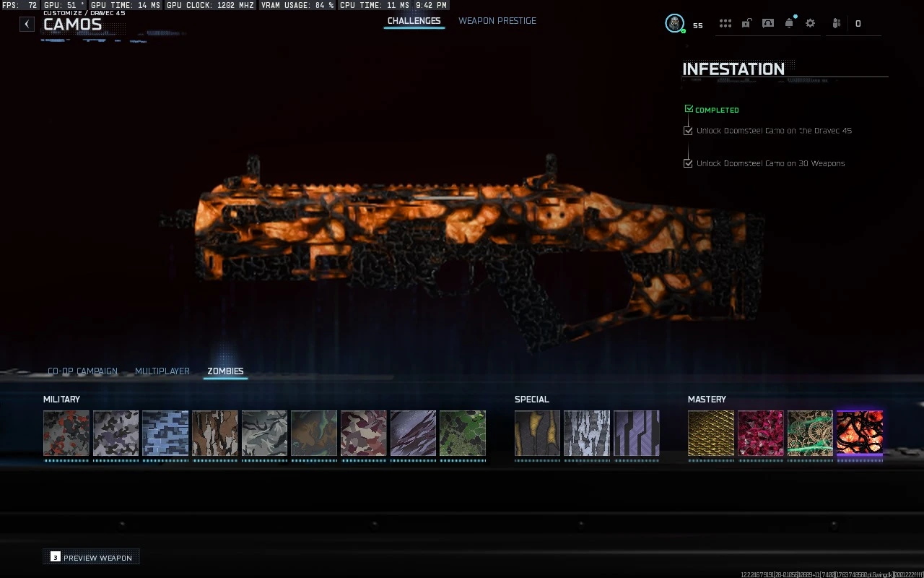This screenshot has width=924, height=578.
Task: Switch to the Weapon Prestige tab
Action: [x=497, y=21]
